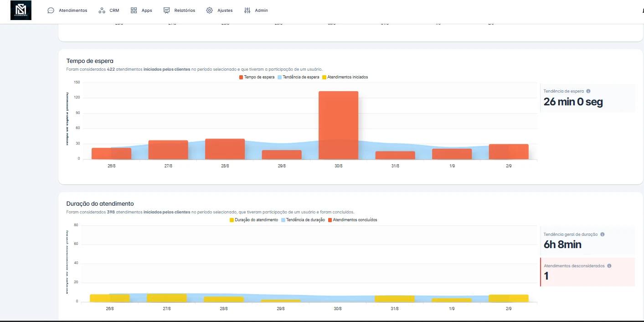
Task: Show info for Tendência geral de duração
Action: pyautogui.click(x=603, y=234)
